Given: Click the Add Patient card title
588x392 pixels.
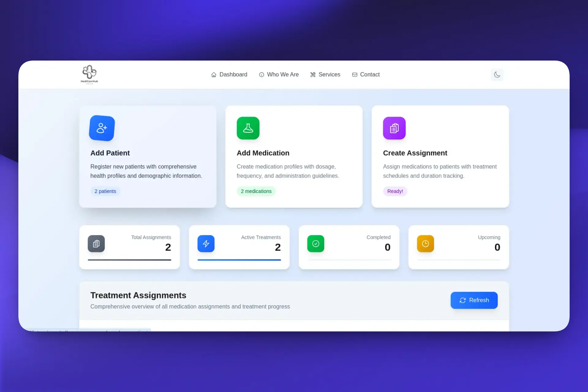Looking at the screenshot, I should 110,153.
